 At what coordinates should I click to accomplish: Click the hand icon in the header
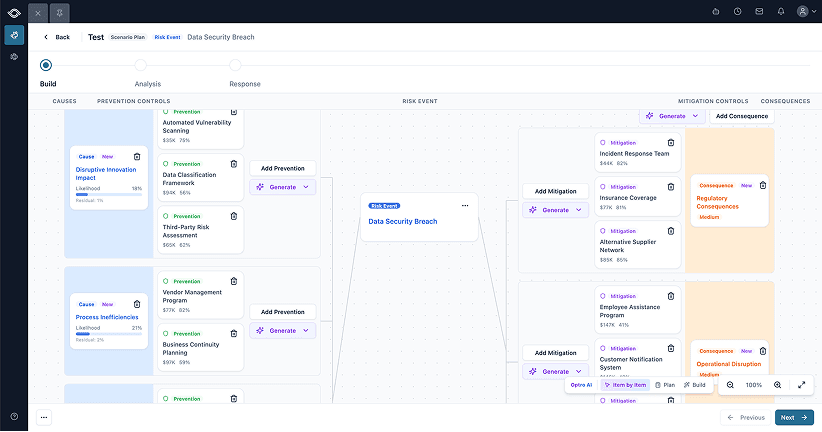click(716, 12)
